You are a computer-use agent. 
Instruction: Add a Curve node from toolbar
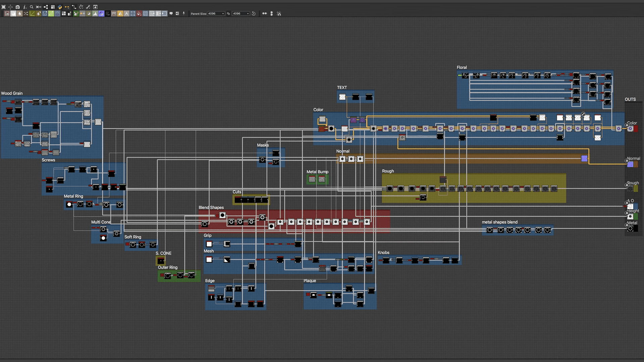click(x=32, y=13)
